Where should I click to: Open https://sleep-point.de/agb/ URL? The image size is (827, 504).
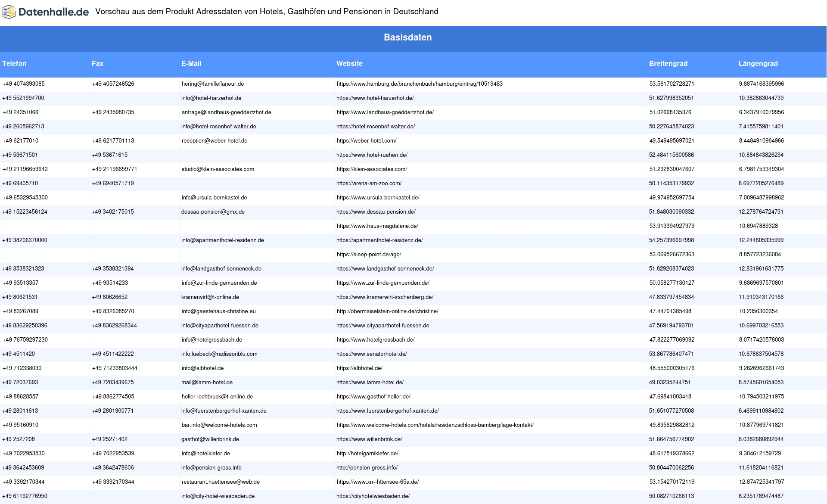(369, 255)
